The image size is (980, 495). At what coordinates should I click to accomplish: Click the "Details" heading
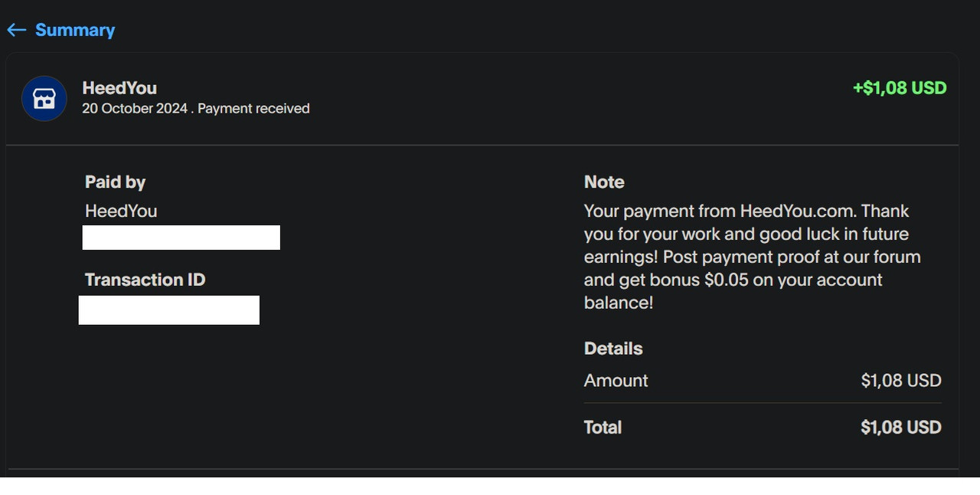point(613,349)
